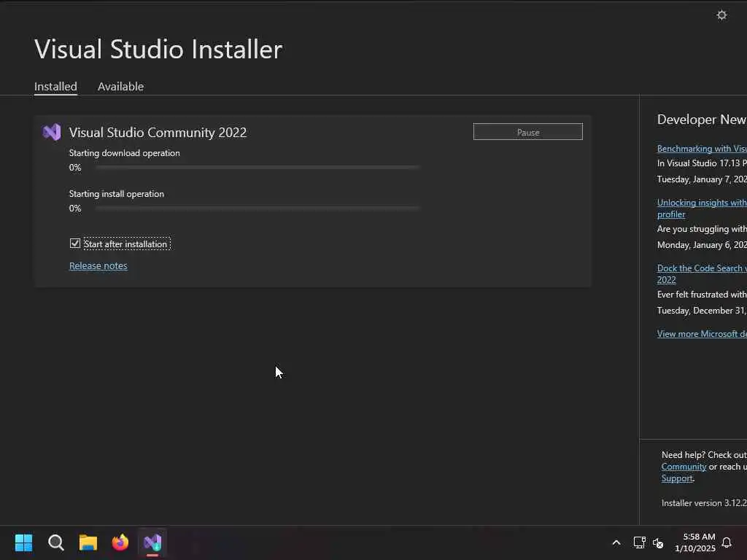Open the Release notes link

[x=98, y=265]
